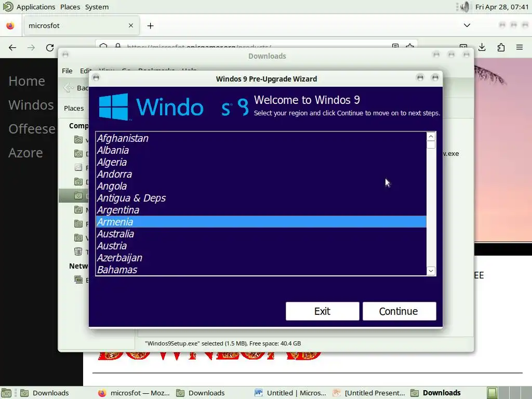The width and height of the screenshot is (532, 399).
Task: Select Albania in the region list
Action: [261, 150]
